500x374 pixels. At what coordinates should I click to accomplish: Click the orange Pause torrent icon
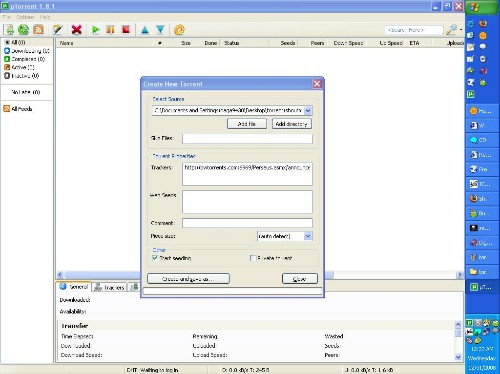tap(110, 30)
